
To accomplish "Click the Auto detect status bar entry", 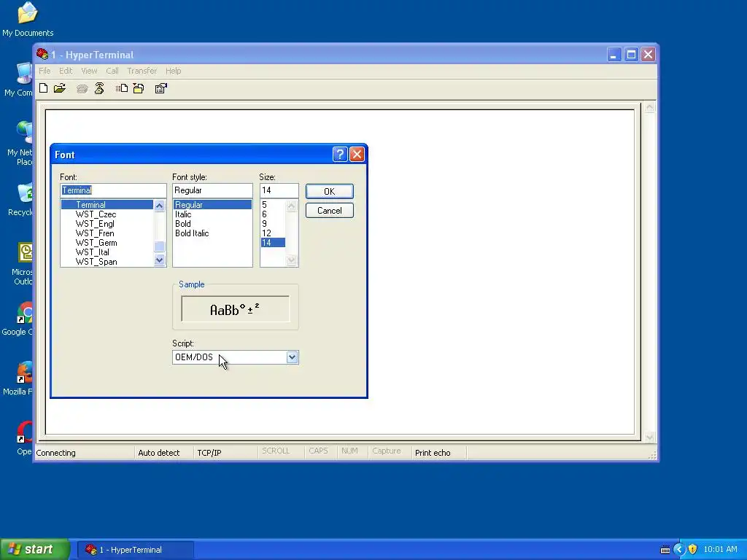I will pyautogui.click(x=158, y=453).
